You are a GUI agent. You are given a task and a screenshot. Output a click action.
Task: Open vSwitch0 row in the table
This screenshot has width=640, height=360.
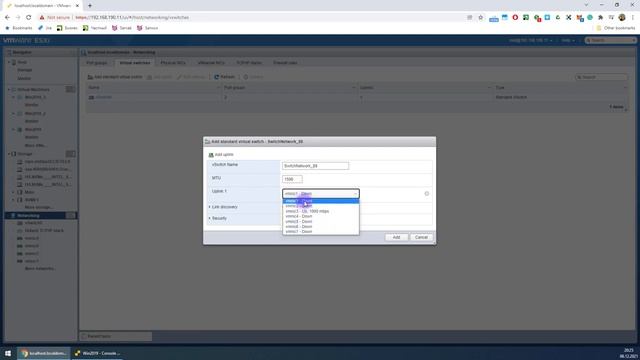click(x=104, y=97)
